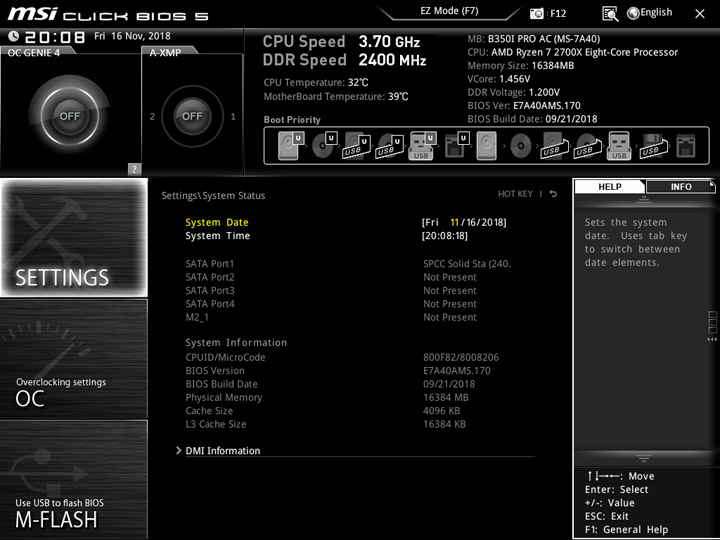Click the UEFI optical disc boot priority icon
Viewport: 720px width, 540px height.
pyautogui.click(x=324, y=146)
